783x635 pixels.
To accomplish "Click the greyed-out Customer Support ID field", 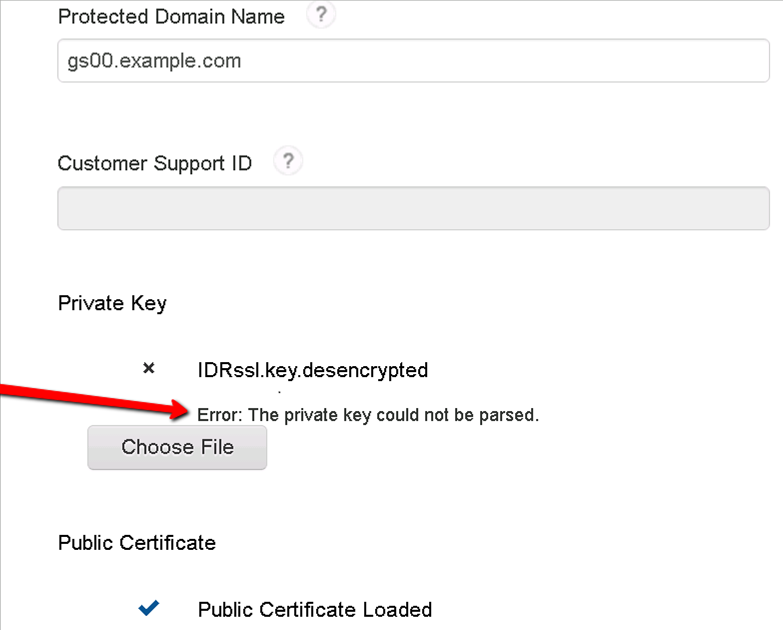I will pyautogui.click(x=412, y=207).
